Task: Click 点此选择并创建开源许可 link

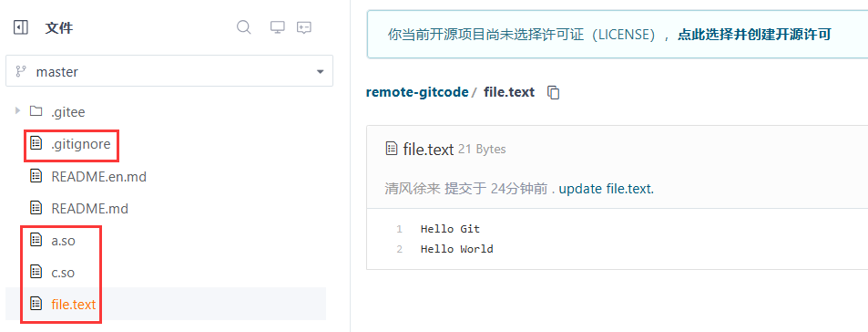Action: [754, 35]
